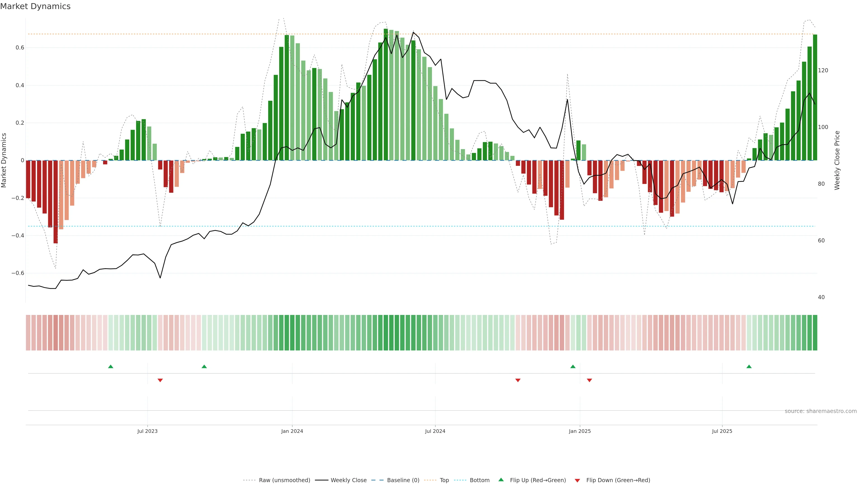This screenshot has height=488, width=868.
Task: Click the red triangle icon in the legend
Action: pyautogui.click(x=577, y=481)
